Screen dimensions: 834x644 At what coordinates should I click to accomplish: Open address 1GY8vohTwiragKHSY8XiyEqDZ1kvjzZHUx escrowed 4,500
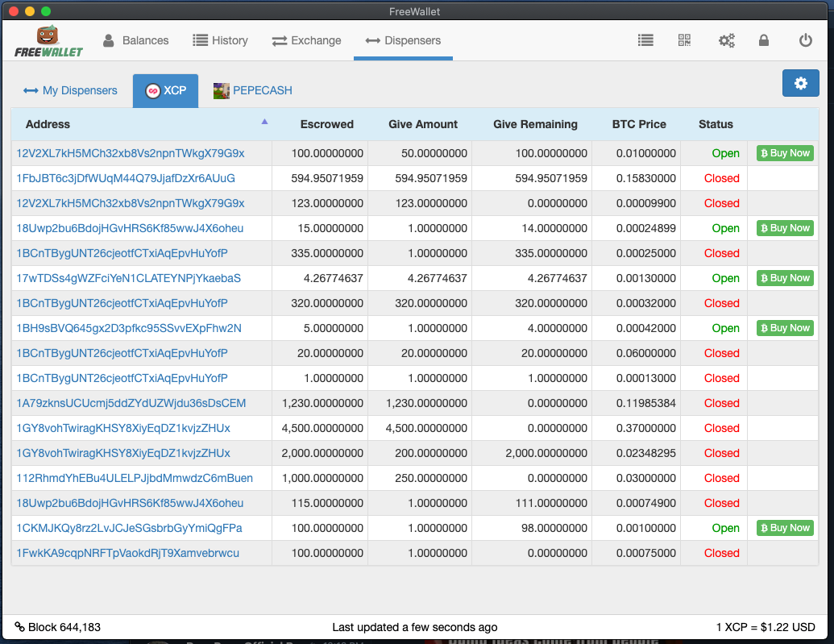pyautogui.click(x=122, y=429)
